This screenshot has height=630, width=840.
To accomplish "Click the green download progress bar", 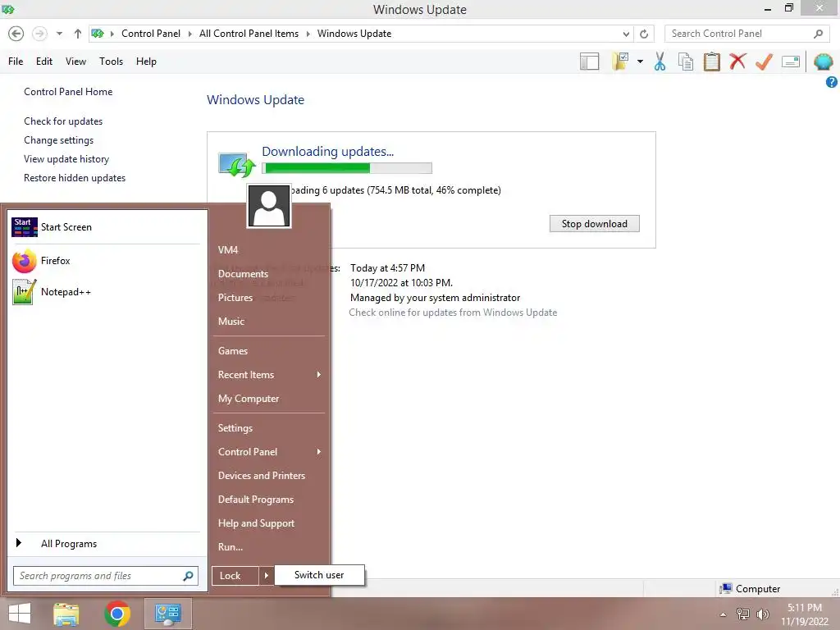I will (x=347, y=168).
